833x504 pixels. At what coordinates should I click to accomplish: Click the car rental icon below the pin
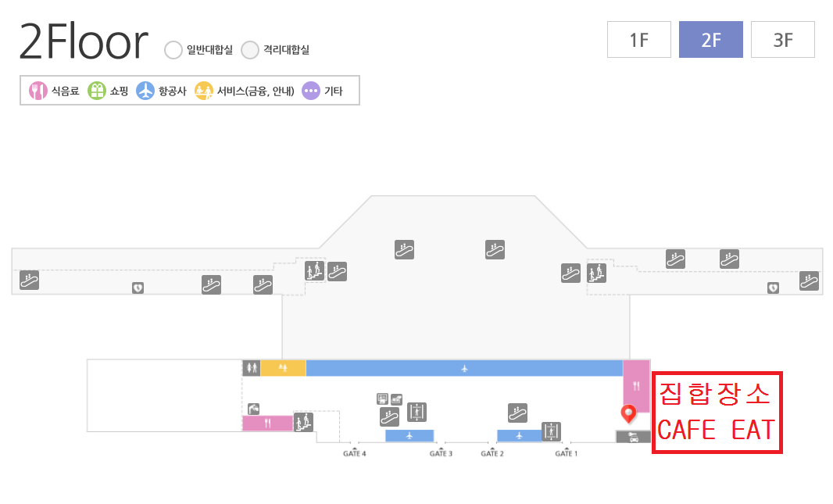(x=633, y=437)
